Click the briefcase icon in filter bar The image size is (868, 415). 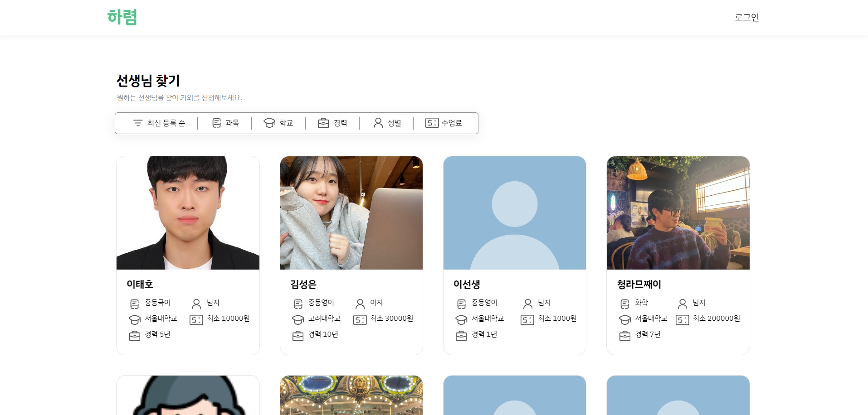(323, 123)
